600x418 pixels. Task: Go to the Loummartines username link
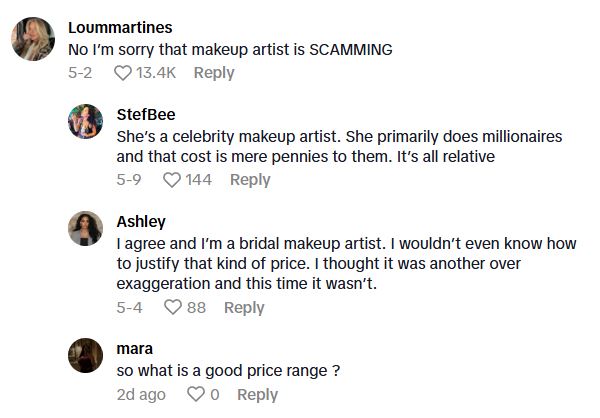pyautogui.click(x=120, y=27)
